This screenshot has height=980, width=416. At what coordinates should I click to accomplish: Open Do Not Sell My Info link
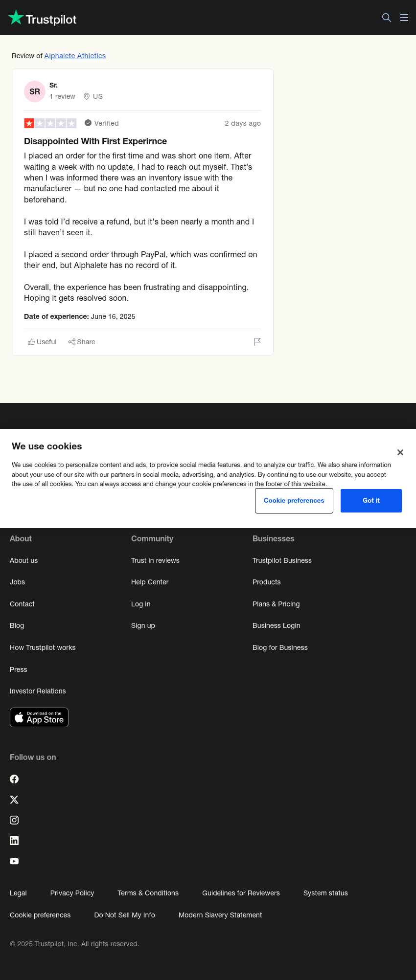click(x=124, y=915)
